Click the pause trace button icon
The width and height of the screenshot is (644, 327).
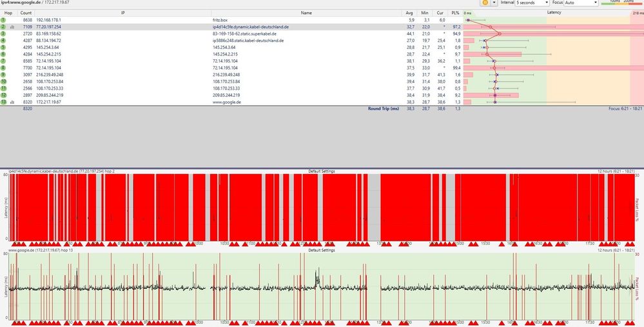[485, 3]
